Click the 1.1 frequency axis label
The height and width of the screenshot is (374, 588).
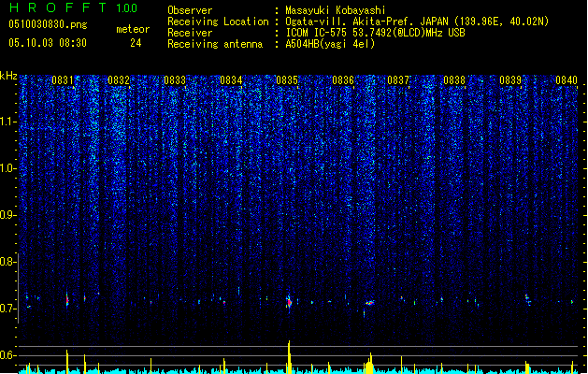pyautogui.click(x=7, y=122)
